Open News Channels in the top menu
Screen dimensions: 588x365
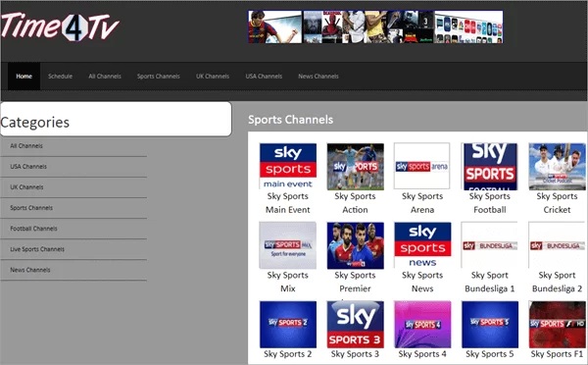[318, 77]
